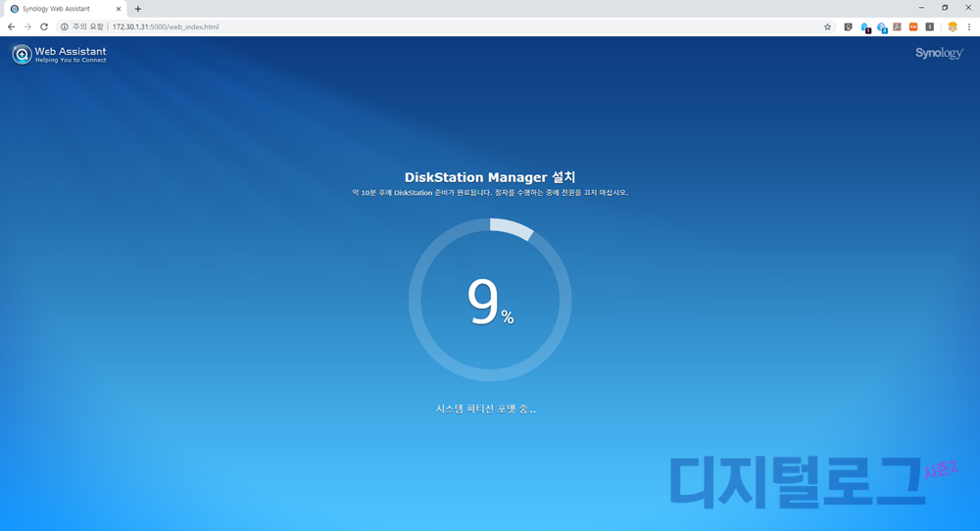Open the orange EX extension icon

(x=913, y=26)
